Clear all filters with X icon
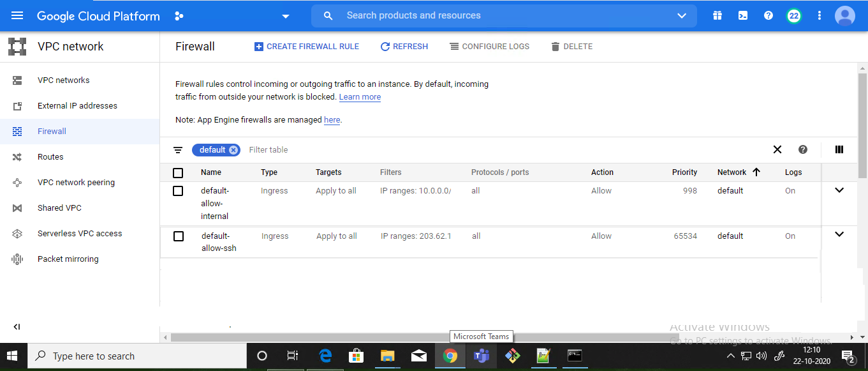 777,150
